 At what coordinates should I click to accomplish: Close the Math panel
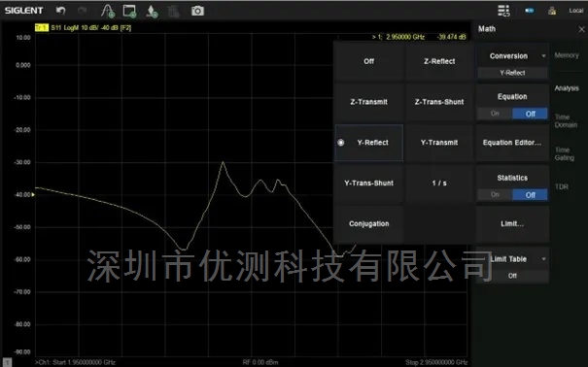click(x=581, y=29)
